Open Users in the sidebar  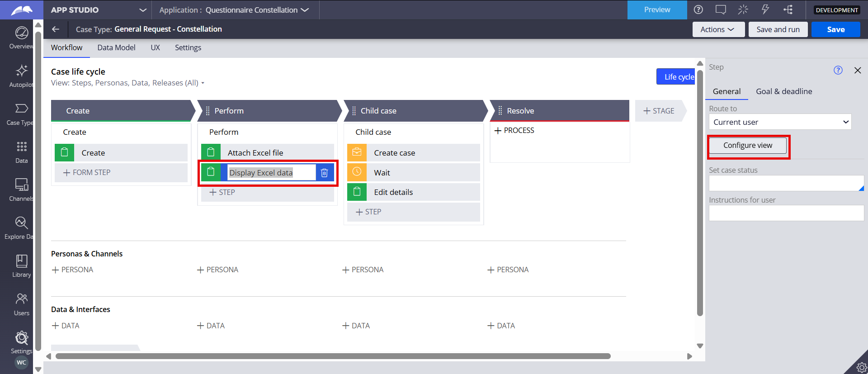pyautogui.click(x=21, y=304)
